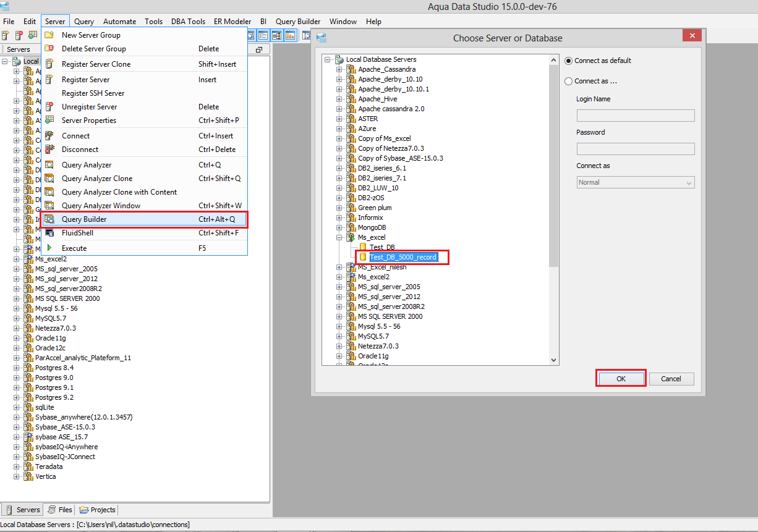Image resolution: width=758 pixels, height=532 pixels.
Task: Open the Connect as Normal dropdown
Action: [x=636, y=182]
